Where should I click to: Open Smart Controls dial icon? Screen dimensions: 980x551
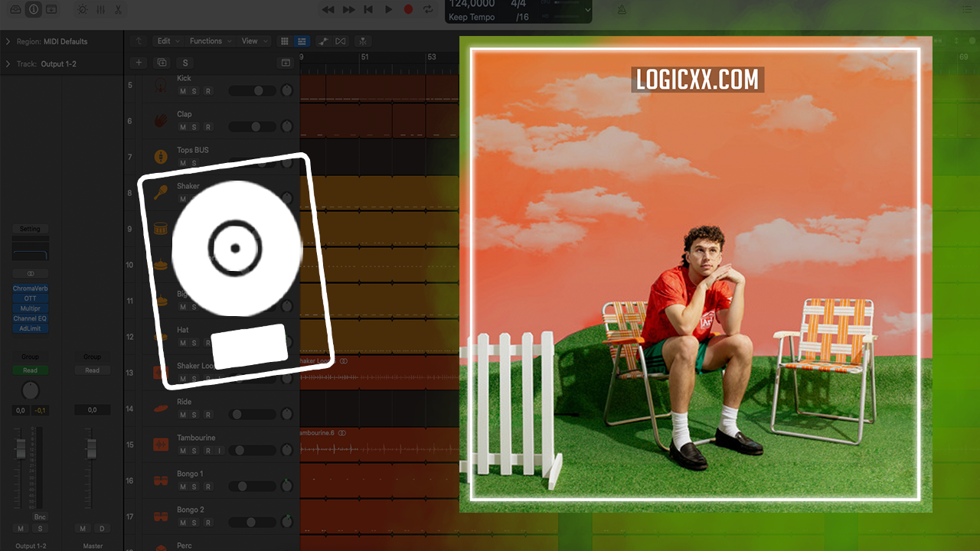(x=82, y=9)
